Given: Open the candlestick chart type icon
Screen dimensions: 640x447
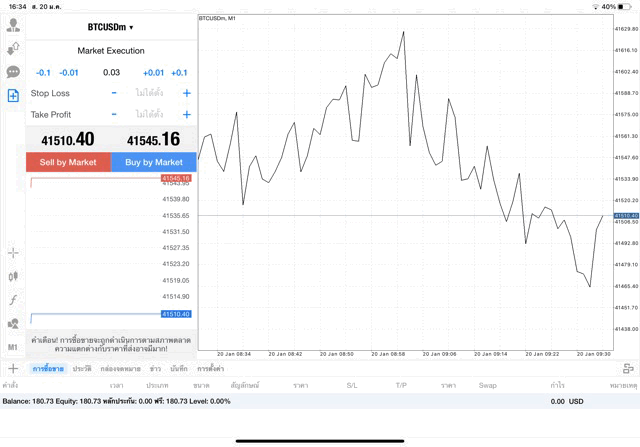Looking at the screenshot, I should (13, 276).
